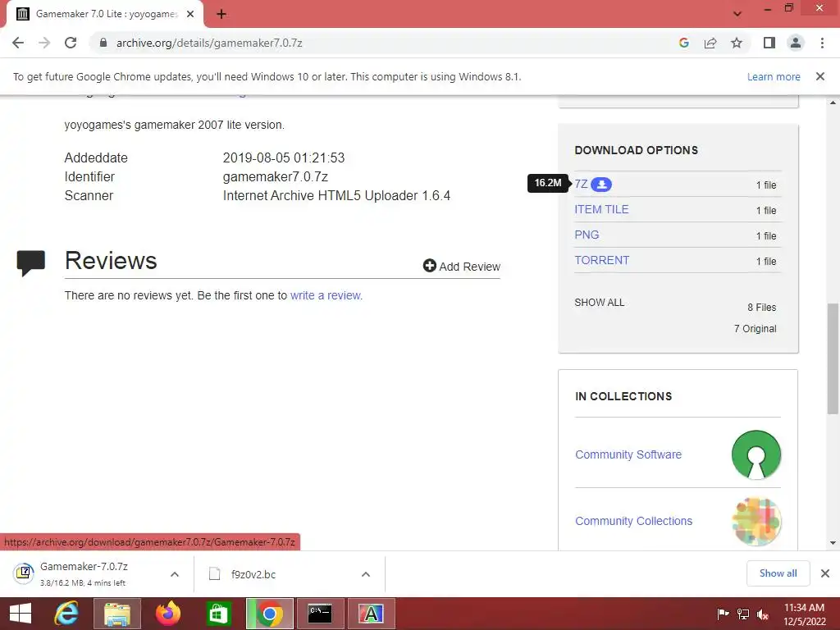The height and width of the screenshot is (630, 840).
Task: Click the Reviews speech bubble icon
Action: (30, 263)
